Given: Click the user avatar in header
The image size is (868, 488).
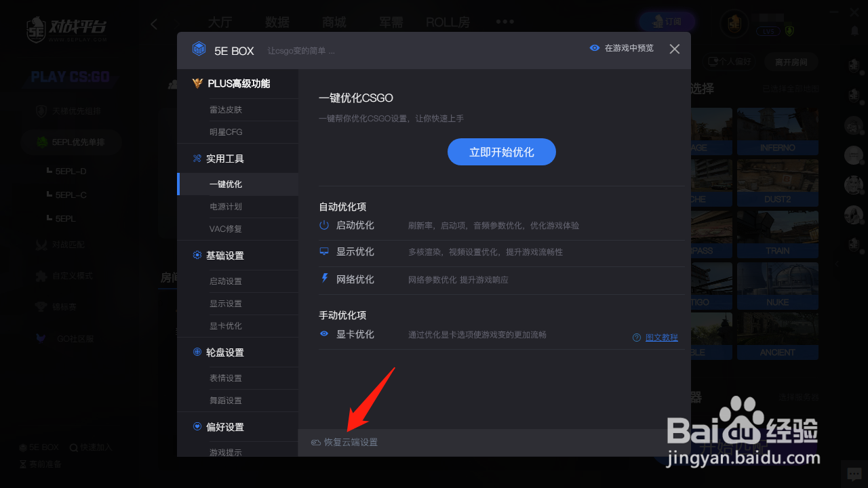Looking at the screenshot, I should [734, 24].
